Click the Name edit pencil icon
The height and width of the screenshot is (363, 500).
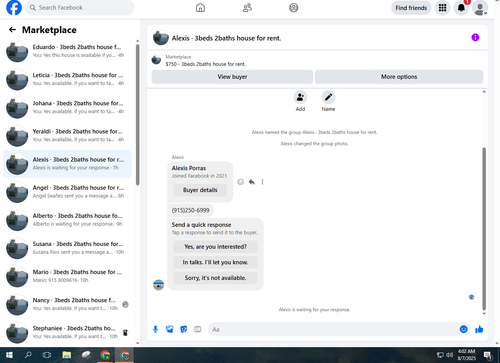pyautogui.click(x=328, y=97)
